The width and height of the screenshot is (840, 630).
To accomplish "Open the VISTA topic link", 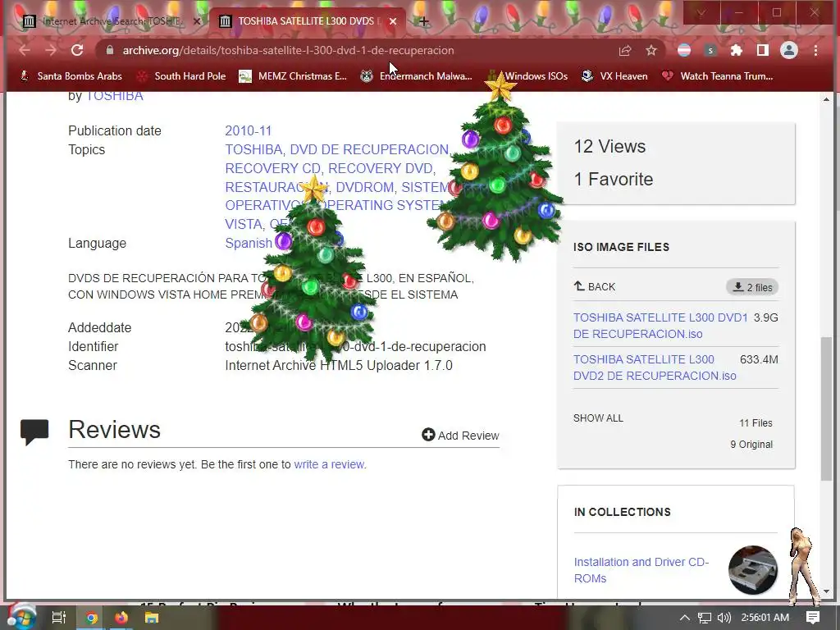I will coord(244,224).
